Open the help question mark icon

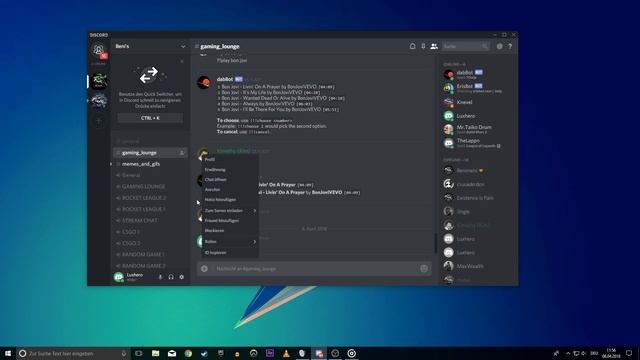[x=510, y=47]
